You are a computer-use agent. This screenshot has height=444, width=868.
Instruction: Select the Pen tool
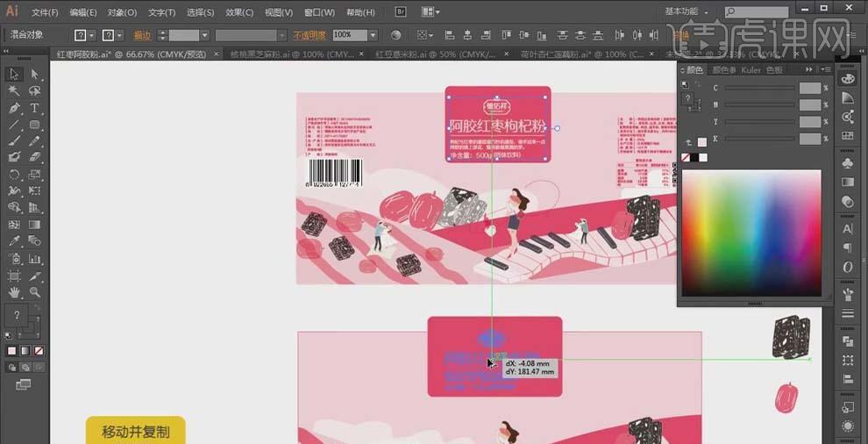point(14,108)
